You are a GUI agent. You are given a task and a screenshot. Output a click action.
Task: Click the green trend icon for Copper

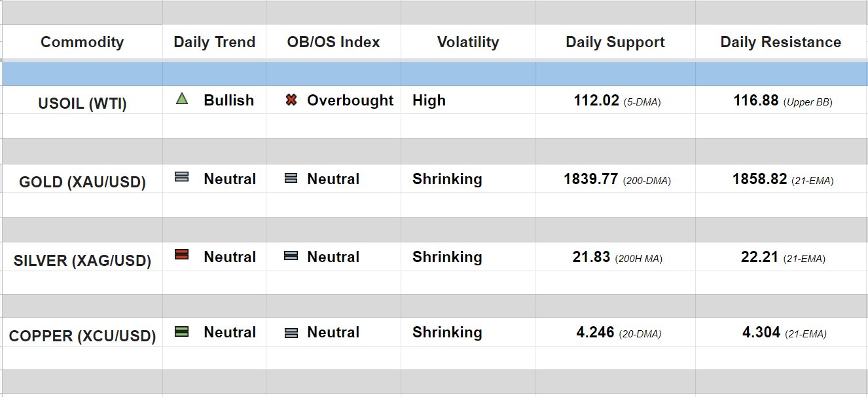(x=182, y=331)
